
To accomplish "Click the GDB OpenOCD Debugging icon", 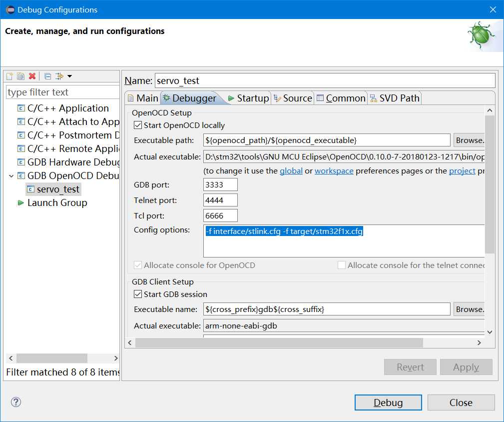I will pos(21,176).
